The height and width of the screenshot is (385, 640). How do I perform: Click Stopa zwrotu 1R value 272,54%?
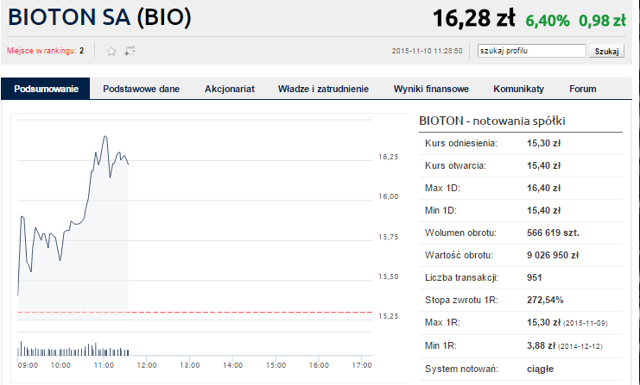(x=545, y=300)
